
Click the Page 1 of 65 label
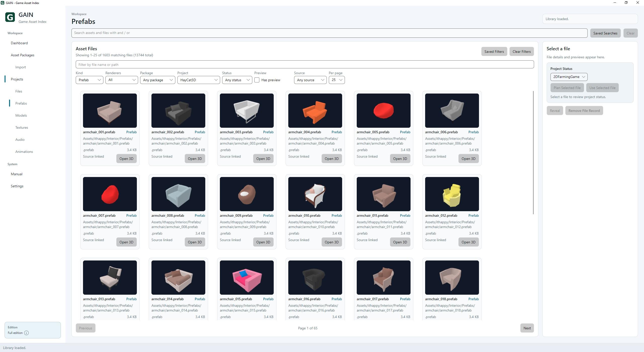tap(308, 328)
